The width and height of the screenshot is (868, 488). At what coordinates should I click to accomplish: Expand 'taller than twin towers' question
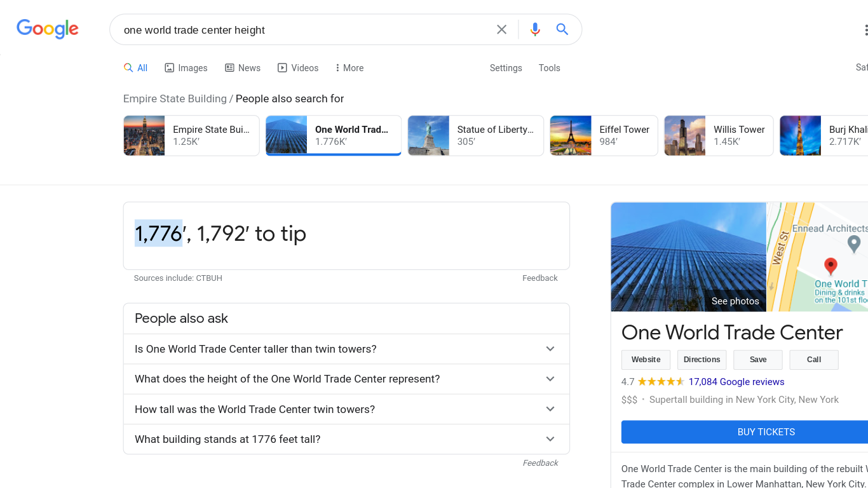pyautogui.click(x=346, y=349)
